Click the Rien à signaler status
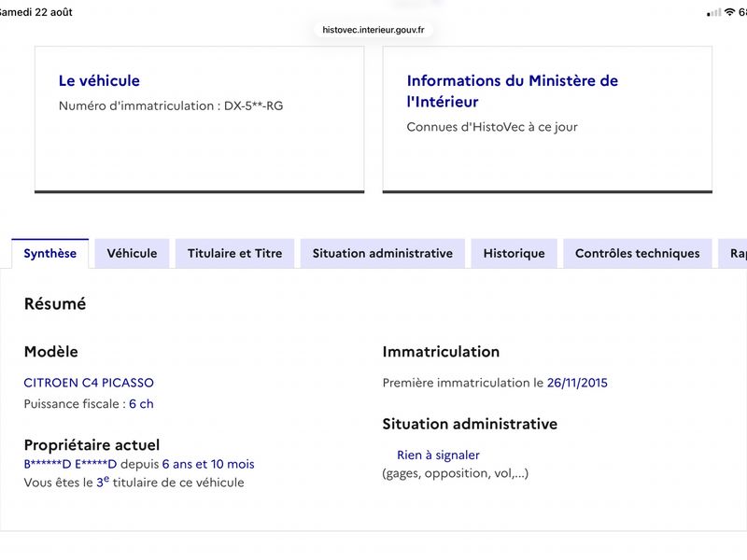The image size is (747, 560). click(438, 455)
